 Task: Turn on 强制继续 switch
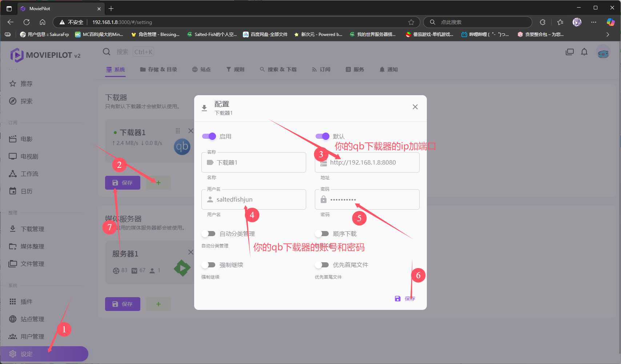209,265
